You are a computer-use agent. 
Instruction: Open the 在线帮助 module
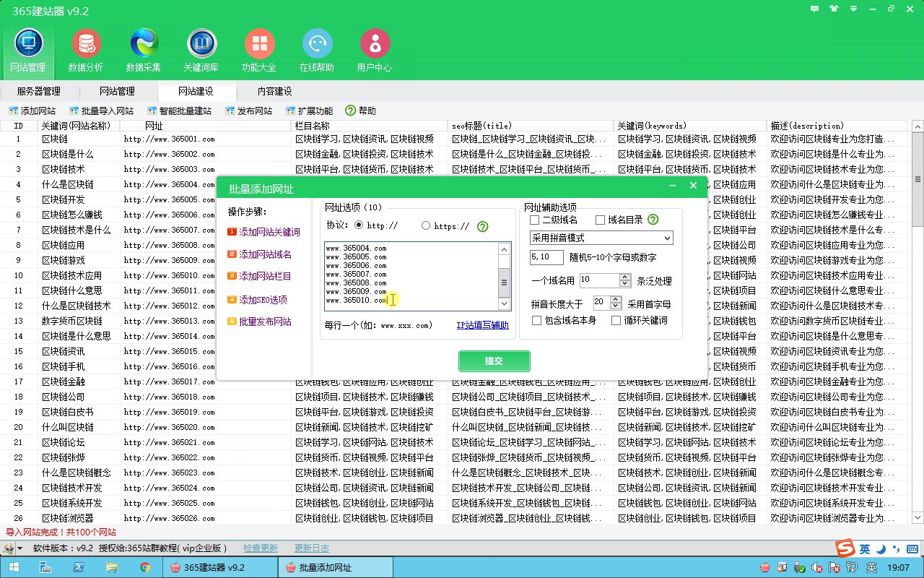pyautogui.click(x=317, y=51)
